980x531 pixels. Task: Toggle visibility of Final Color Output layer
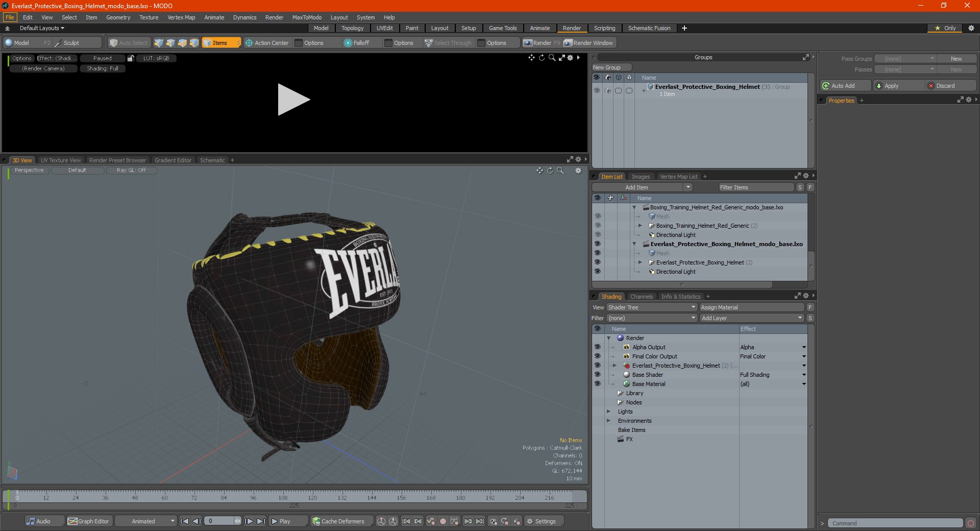pyautogui.click(x=597, y=356)
